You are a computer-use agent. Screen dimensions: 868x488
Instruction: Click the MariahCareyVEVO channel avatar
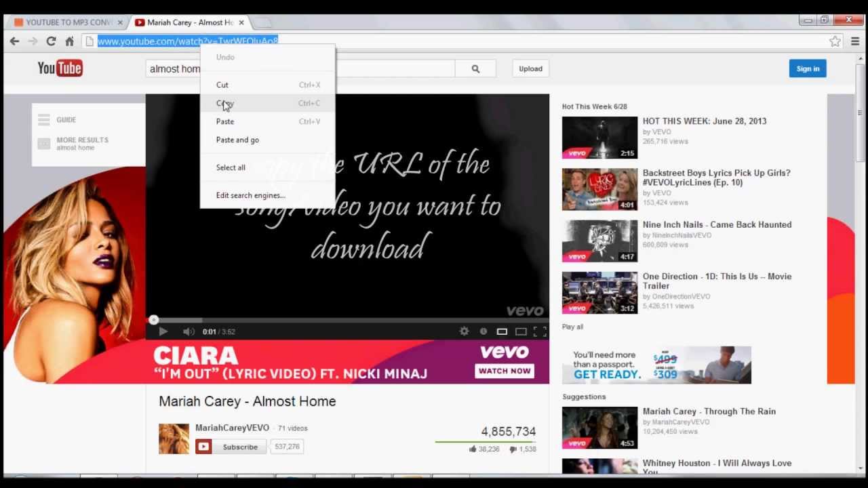coord(174,439)
